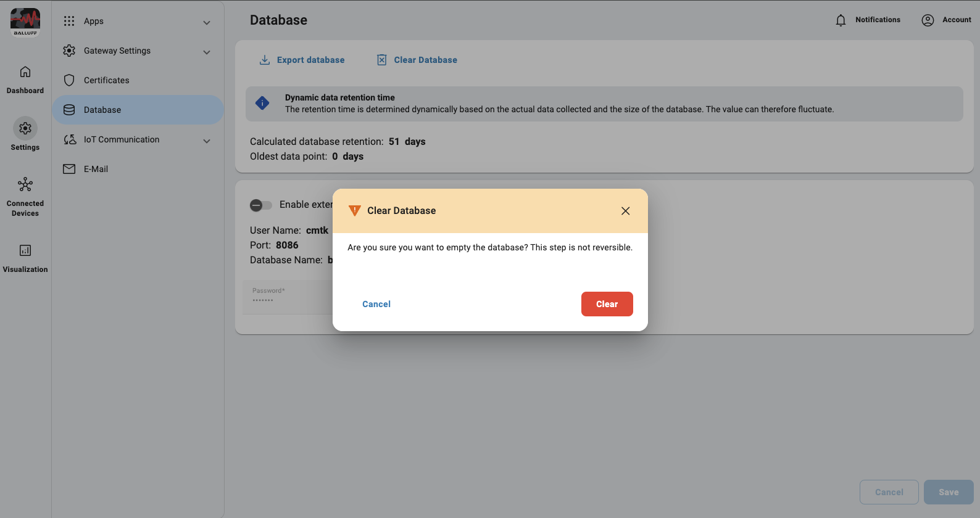
Task: Select the Database menu item
Action: [102, 110]
